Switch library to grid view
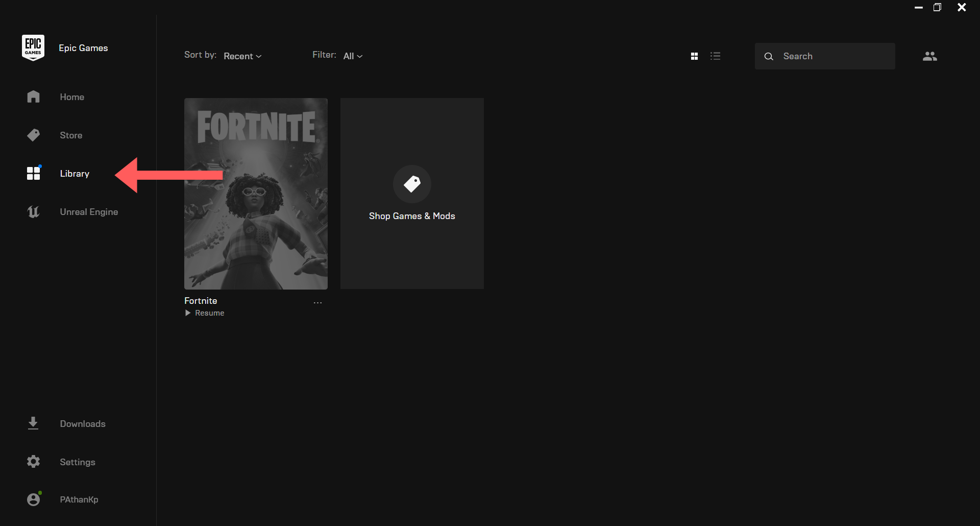Viewport: 980px width, 526px height. pos(695,56)
